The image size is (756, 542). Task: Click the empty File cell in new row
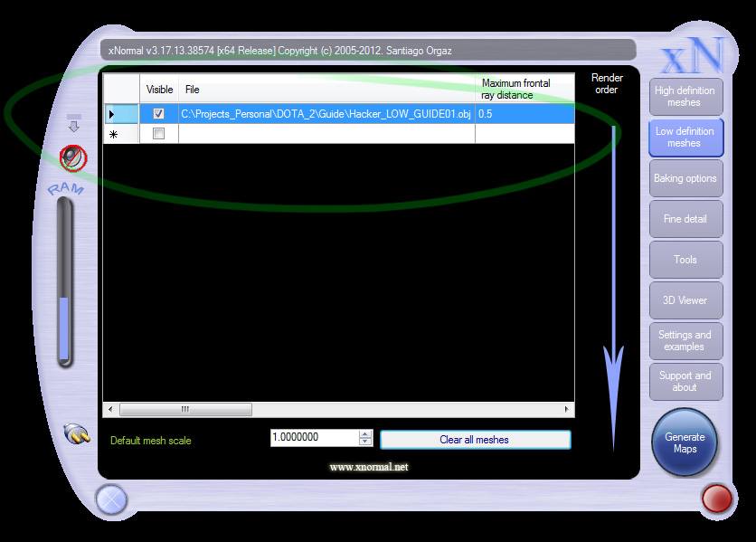click(326, 134)
